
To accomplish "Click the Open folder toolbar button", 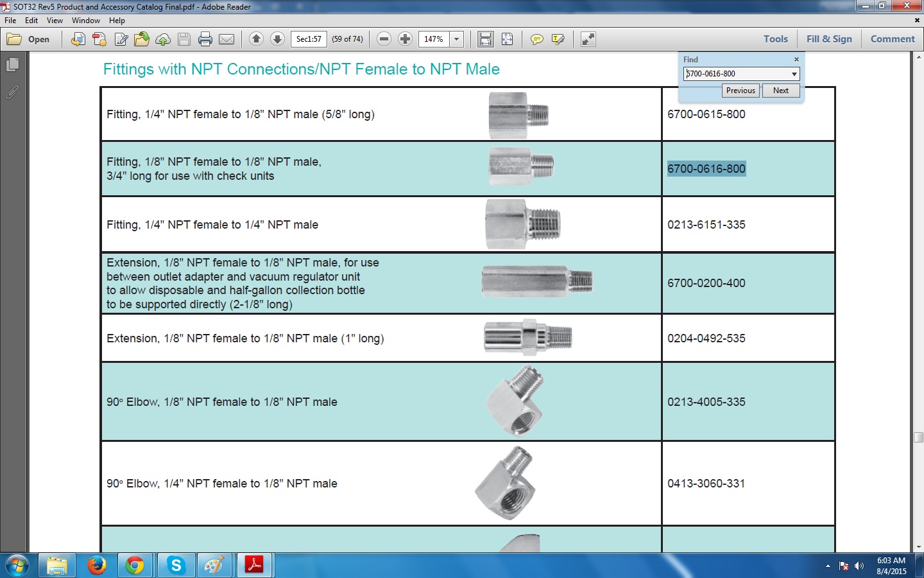I will point(28,39).
